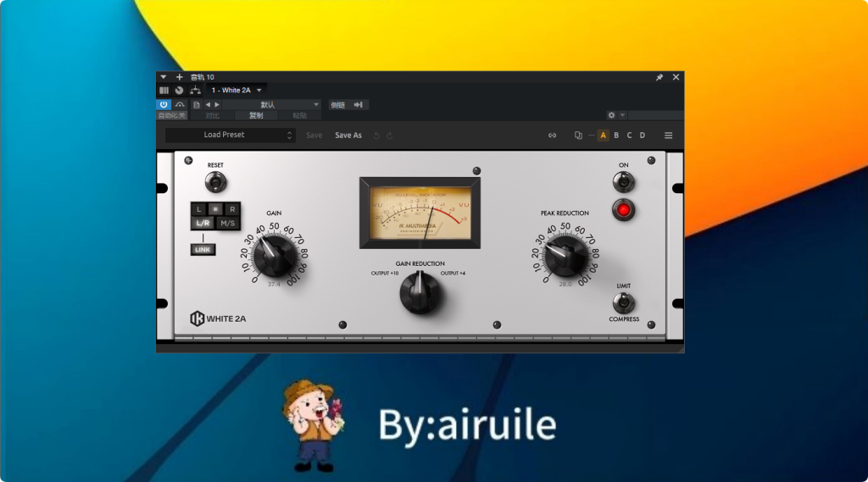The height and width of the screenshot is (482, 868).
Task: Set meter to OUTPUT +4 label
Action: (453, 274)
